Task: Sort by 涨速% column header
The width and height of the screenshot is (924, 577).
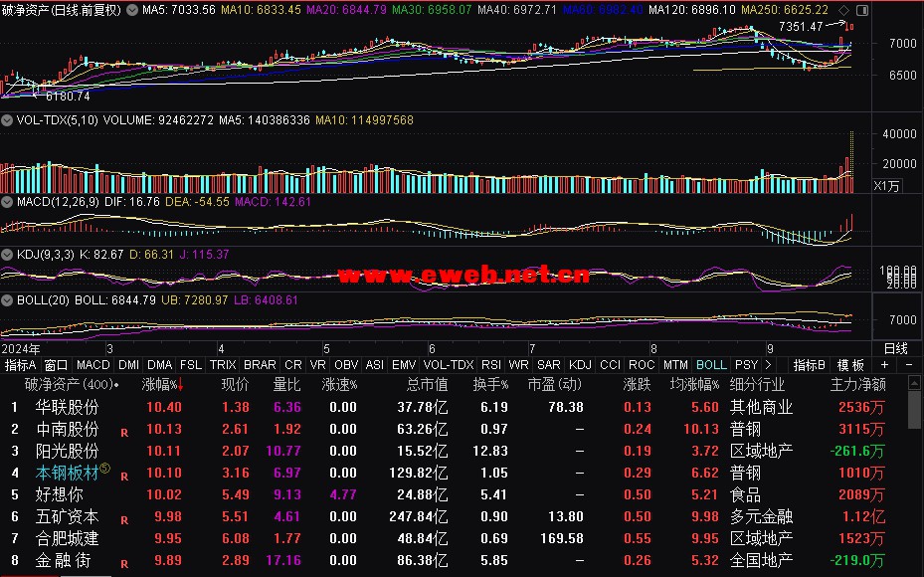Action: 339,385
